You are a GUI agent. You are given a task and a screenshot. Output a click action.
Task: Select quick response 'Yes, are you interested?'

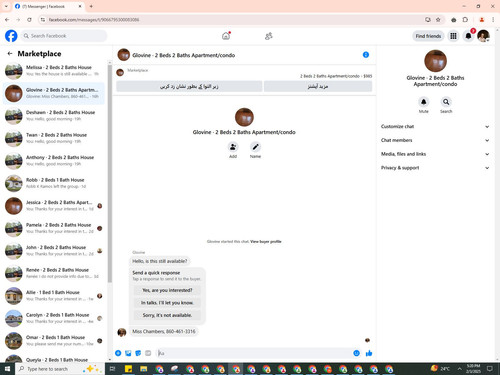coord(167,290)
